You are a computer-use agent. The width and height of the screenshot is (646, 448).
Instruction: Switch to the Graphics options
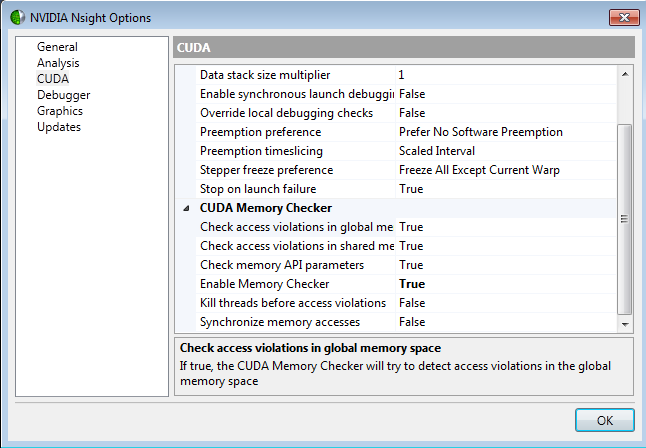click(60, 111)
